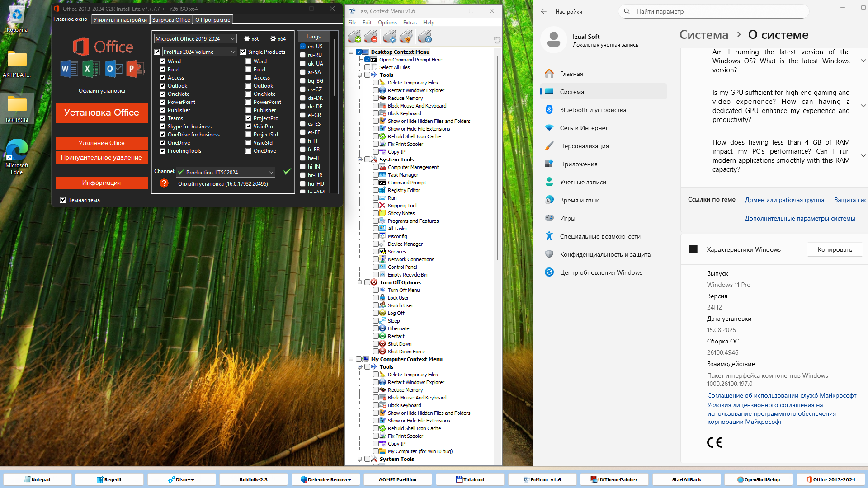The image size is (868, 488).
Task: Open the БОНУСЫ folder on desktop
Action: tap(17, 109)
